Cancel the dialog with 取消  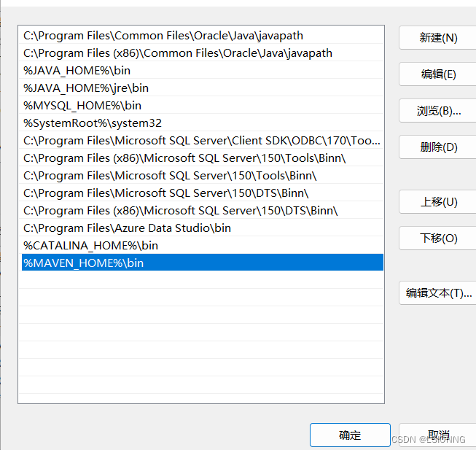[x=437, y=435]
